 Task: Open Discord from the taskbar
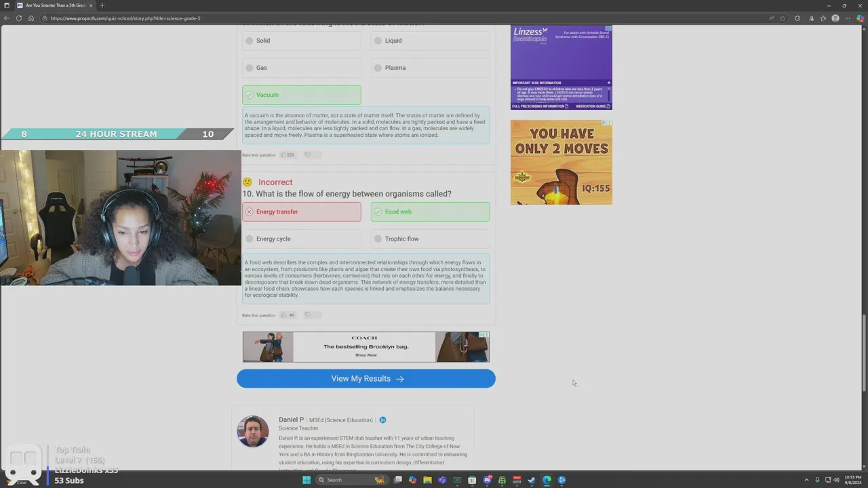point(487,480)
